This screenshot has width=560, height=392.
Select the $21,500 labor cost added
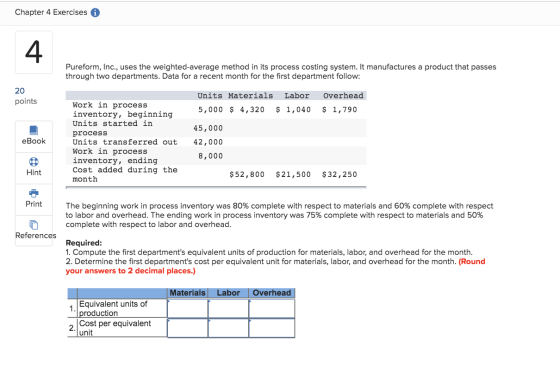(293, 175)
